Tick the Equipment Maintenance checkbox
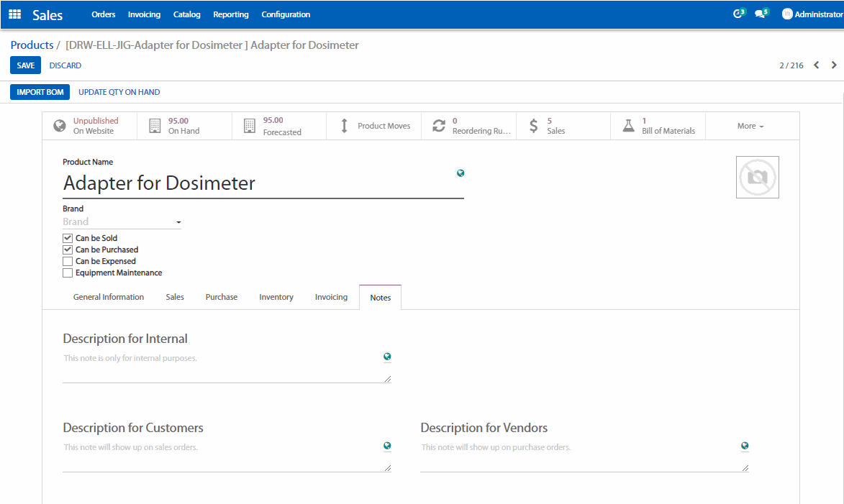Screen dimensions: 844x504 click(x=68, y=272)
